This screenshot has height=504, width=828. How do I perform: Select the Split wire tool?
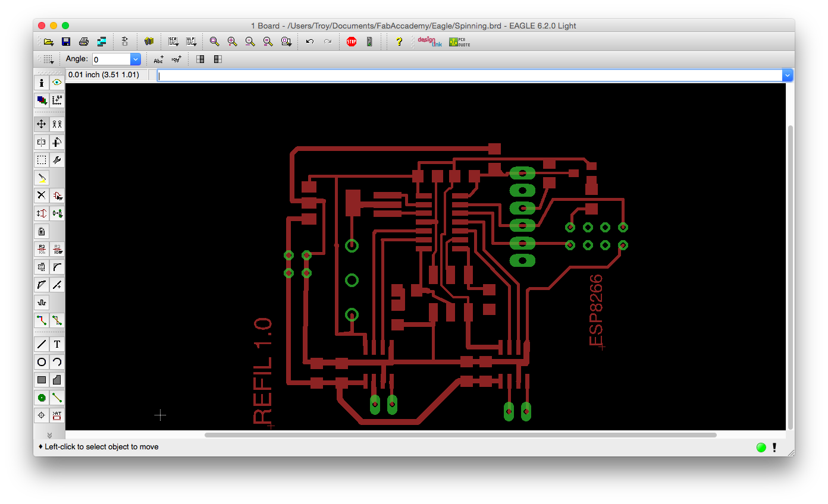(x=42, y=285)
